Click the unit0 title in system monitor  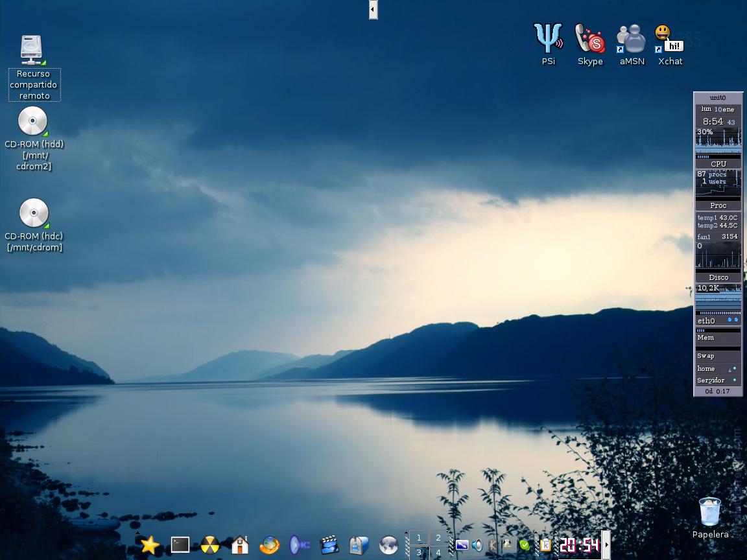pos(717,98)
